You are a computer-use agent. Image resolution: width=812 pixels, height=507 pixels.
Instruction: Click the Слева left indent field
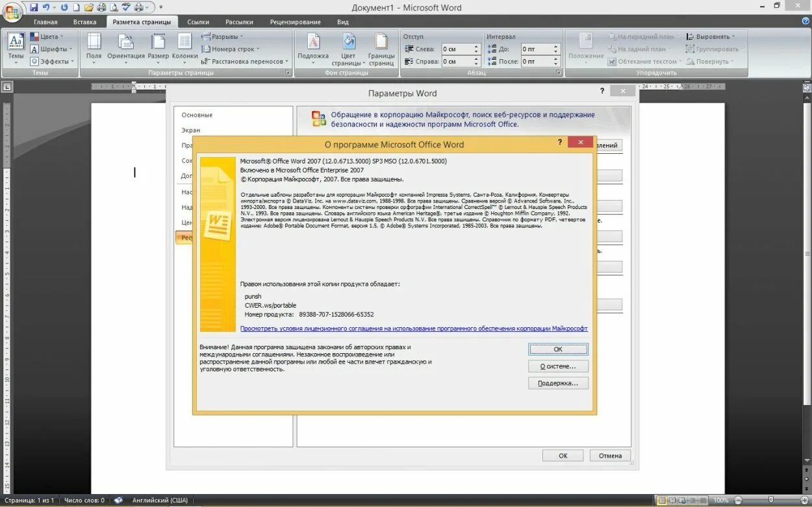pos(461,49)
